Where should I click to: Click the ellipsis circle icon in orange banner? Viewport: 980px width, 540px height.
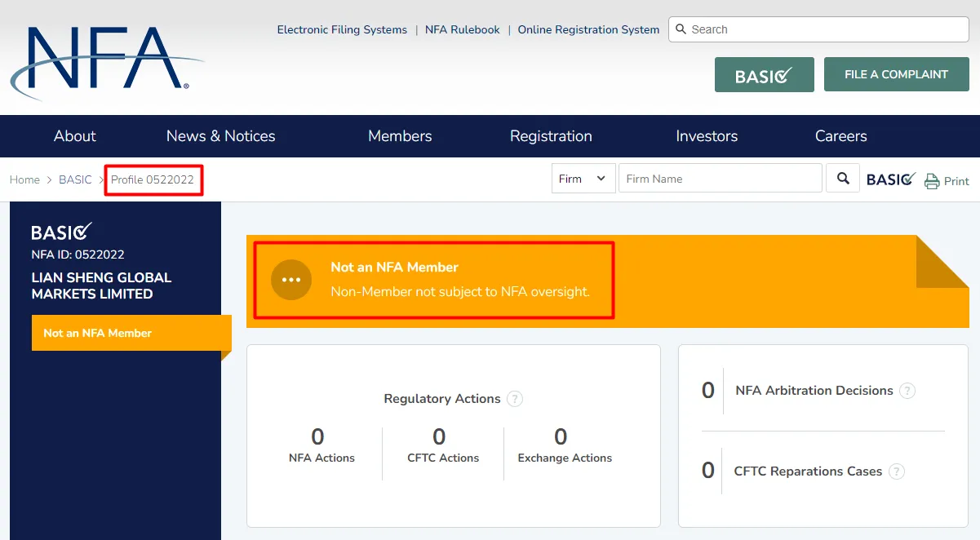coord(291,280)
